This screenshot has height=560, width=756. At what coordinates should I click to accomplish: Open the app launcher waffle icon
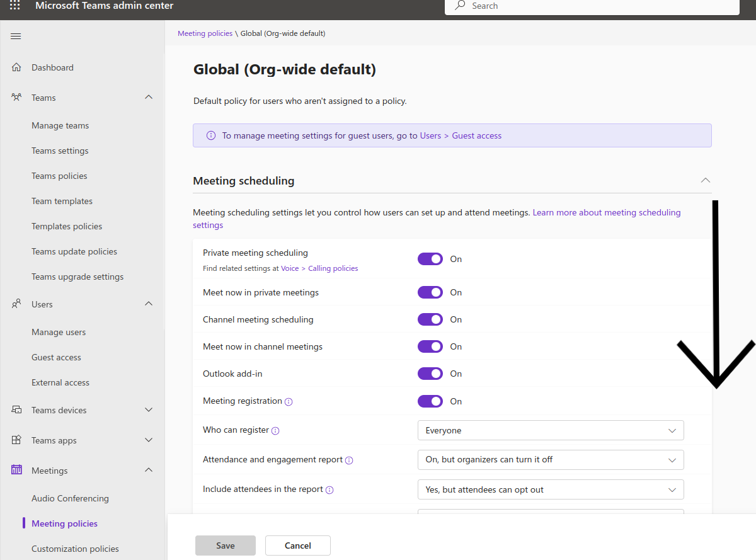(15, 6)
